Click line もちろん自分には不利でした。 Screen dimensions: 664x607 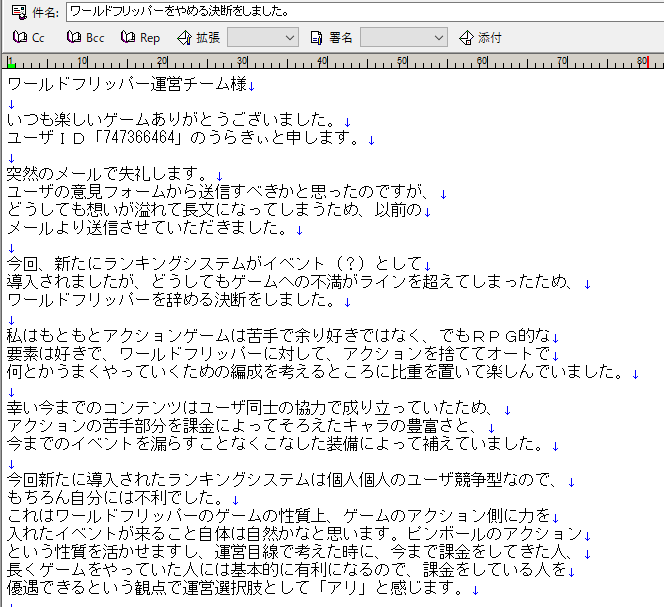coord(117,498)
